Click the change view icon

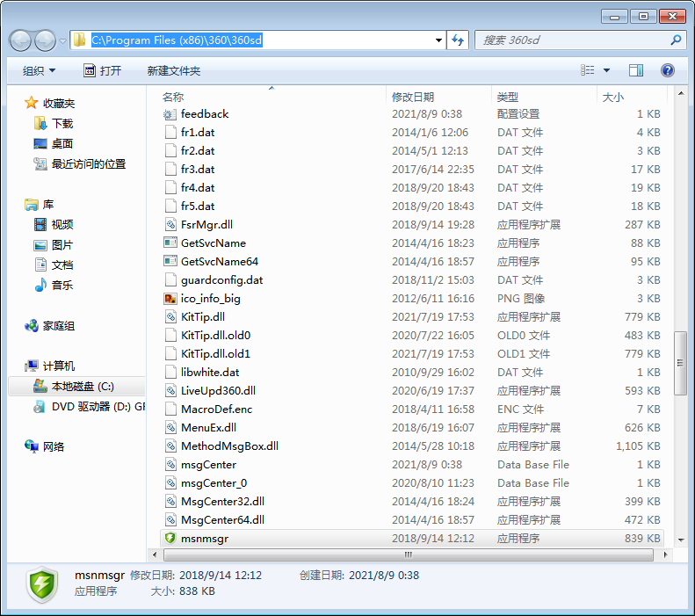point(587,70)
